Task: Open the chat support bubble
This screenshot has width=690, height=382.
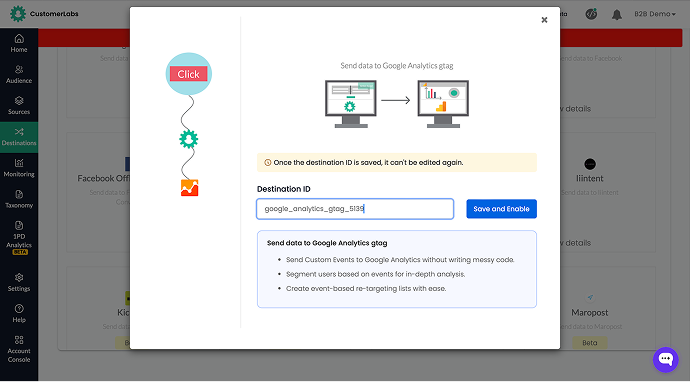Action: [x=665, y=359]
